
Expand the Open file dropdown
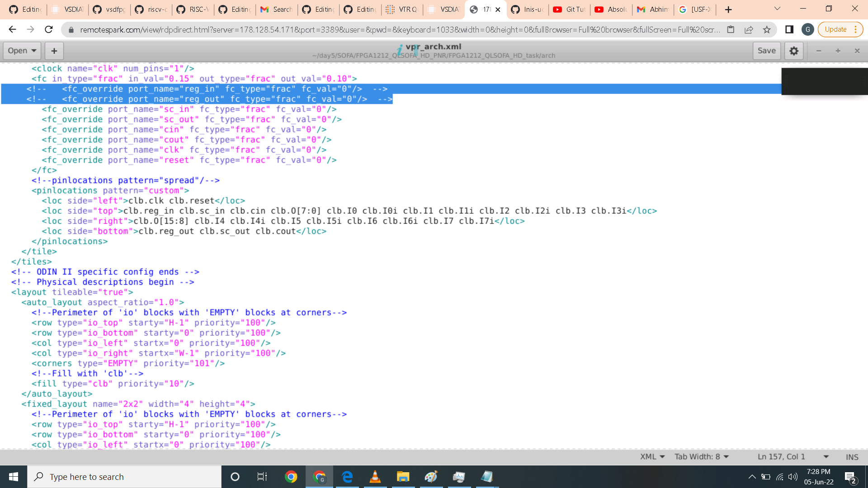click(22, 51)
